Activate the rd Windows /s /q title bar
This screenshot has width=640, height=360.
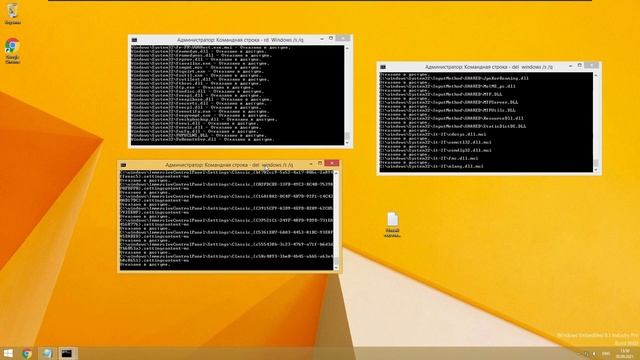coord(240,40)
